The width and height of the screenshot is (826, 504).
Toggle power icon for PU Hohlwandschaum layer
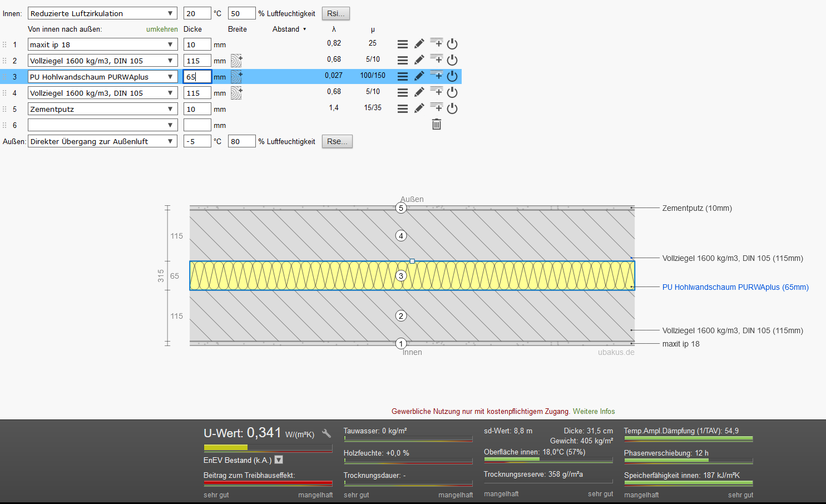(452, 76)
